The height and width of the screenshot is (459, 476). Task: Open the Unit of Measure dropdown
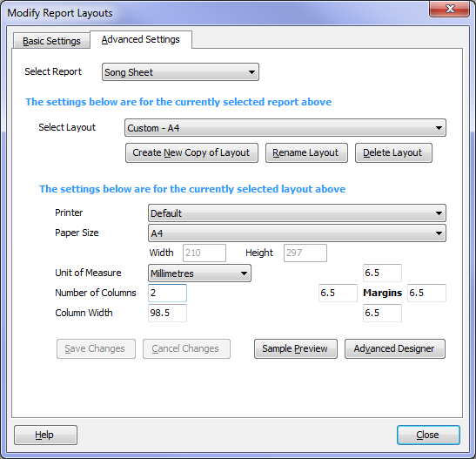tap(199, 273)
